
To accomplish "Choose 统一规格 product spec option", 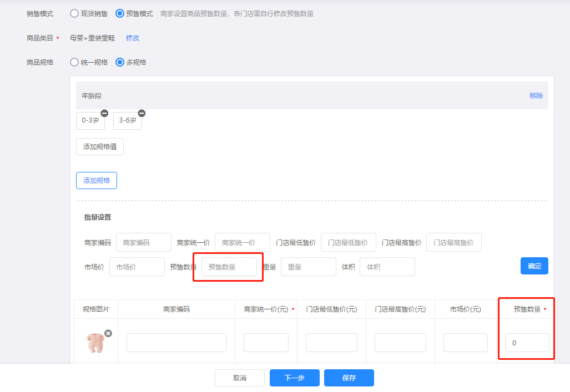I will click(74, 62).
